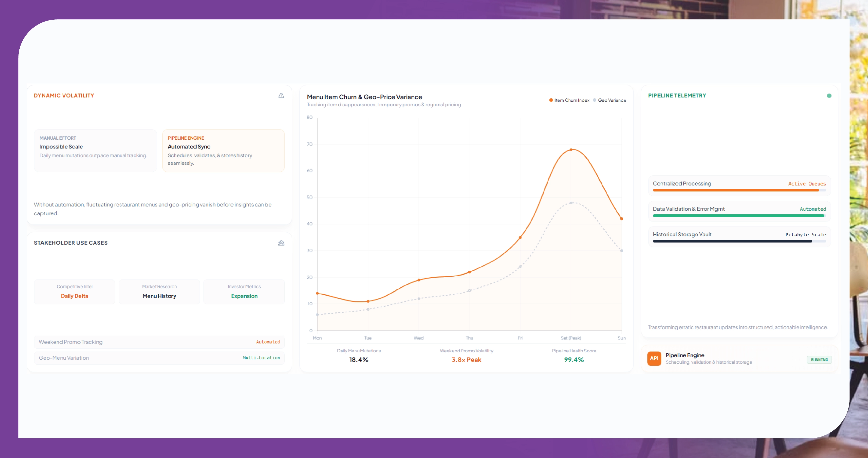The height and width of the screenshot is (458, 868).
Task: Click the Pipeline Engine title next to API icon
Action: (685, 355)
